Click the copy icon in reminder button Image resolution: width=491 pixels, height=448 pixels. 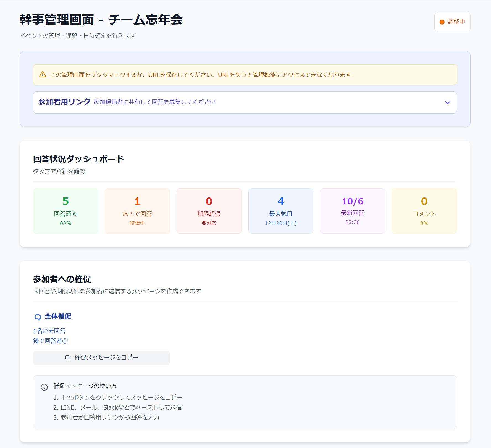click(68, 358)
